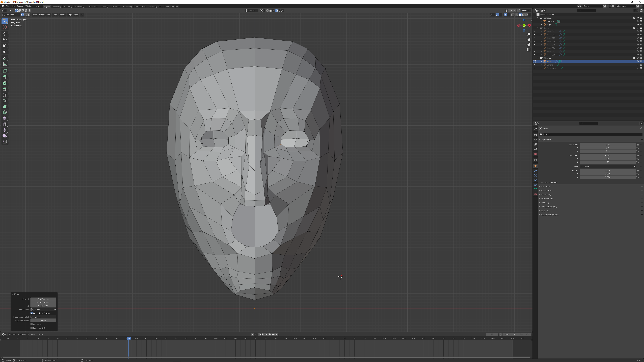Switch to face select mode

(x=29, y=15)
